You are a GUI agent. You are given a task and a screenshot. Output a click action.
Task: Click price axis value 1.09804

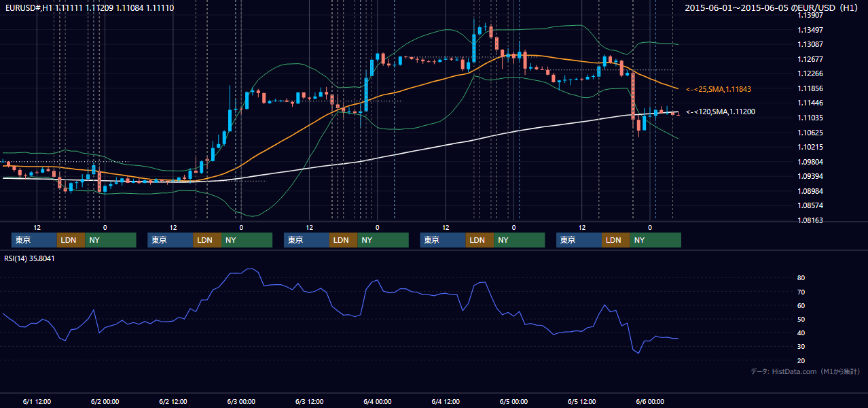point(810,162)
